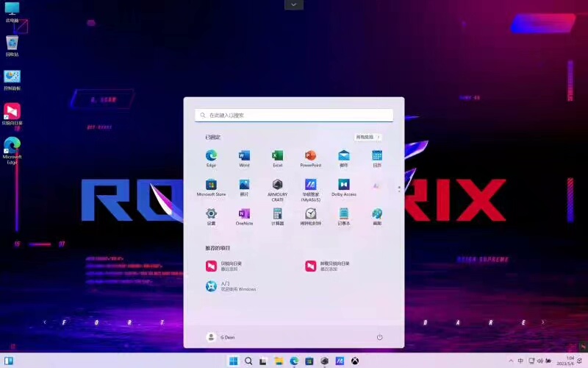Launch Excel from the Start menu

(x=278, y=158)
